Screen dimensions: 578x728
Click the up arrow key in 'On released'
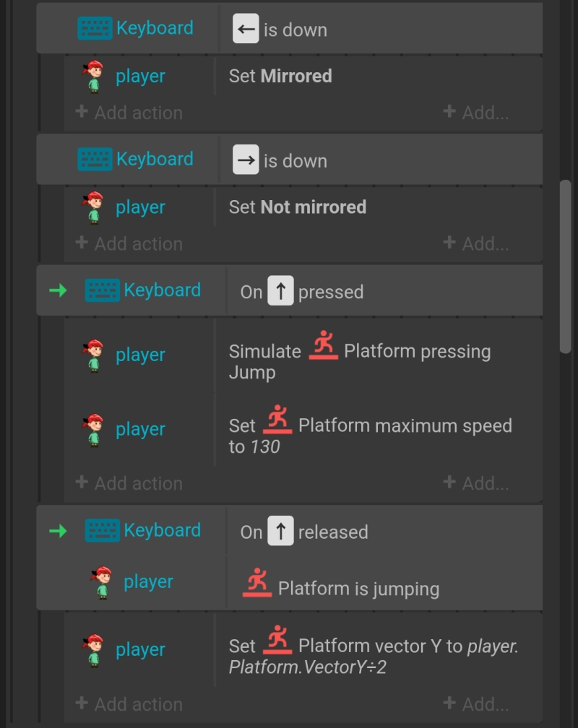(x=280, y=531)
